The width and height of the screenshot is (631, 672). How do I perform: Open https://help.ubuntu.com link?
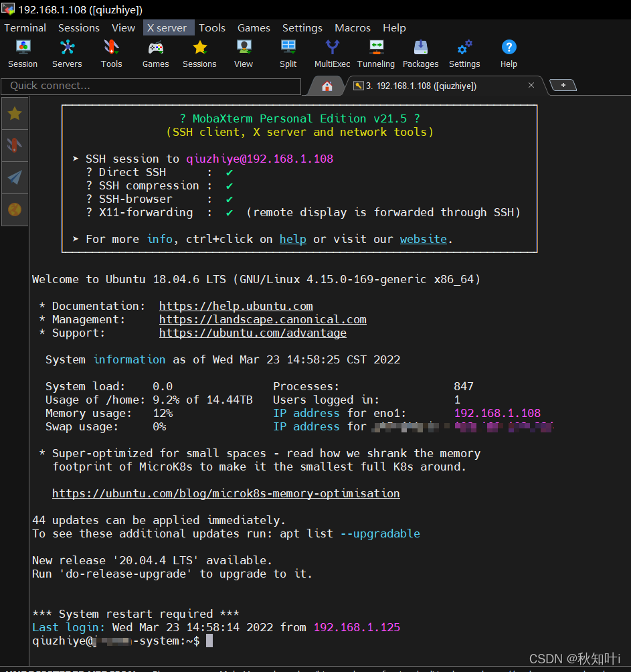click(236, 306)
